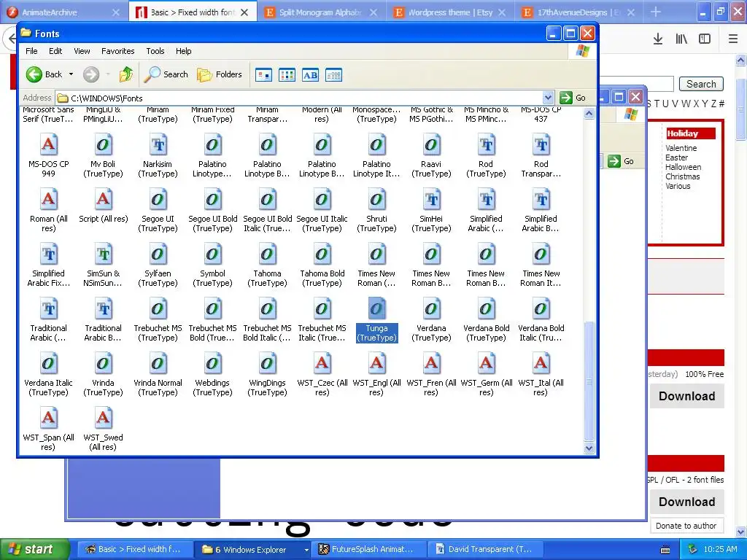Expand the taskbar Windows Explorer group arrow
The width and height of the screenshot is (747, 560).
click(x=306, y=550)
